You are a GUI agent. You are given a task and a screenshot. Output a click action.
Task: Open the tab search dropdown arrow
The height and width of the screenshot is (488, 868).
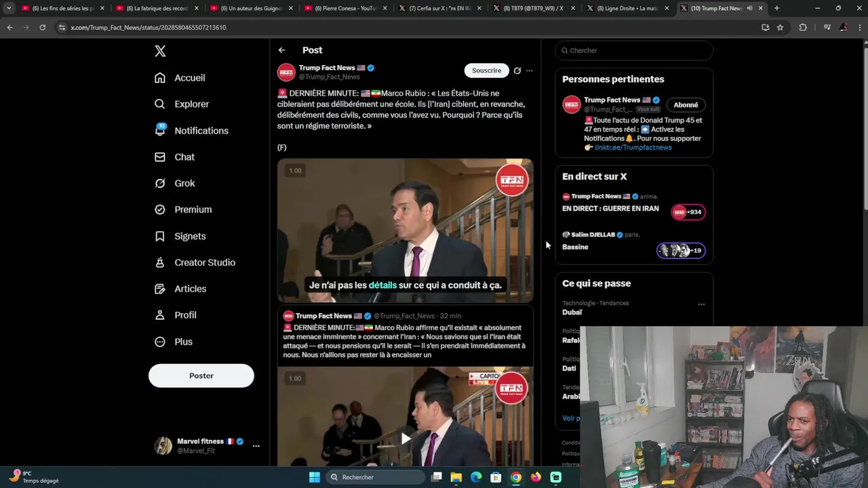(9, 8)
